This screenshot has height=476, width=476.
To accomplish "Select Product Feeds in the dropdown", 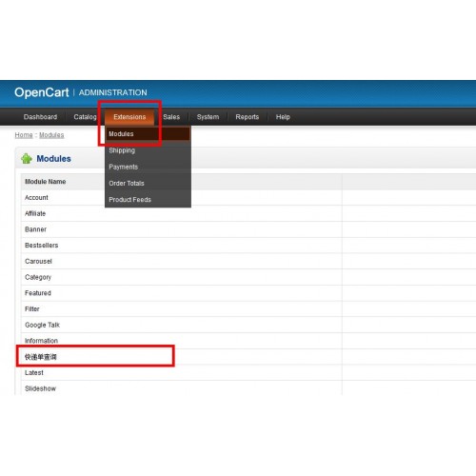I will click(x=148, y=200).
